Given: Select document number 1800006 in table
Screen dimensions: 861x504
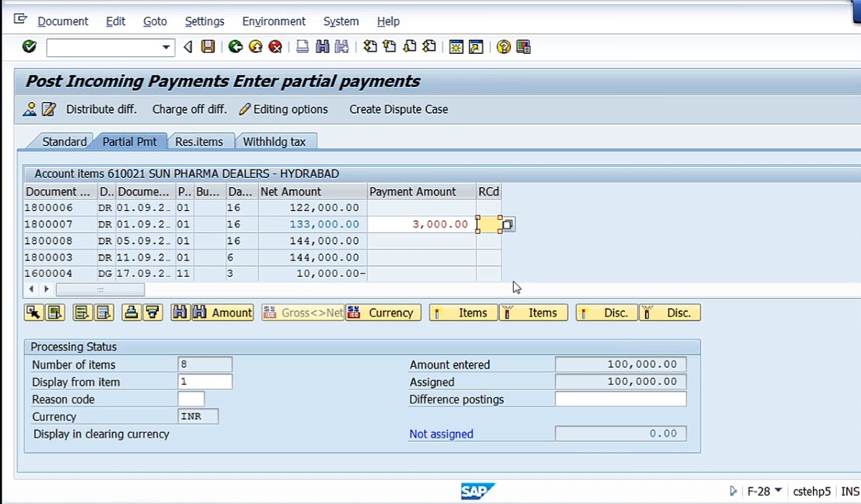Looking at the screenshot, I should (48, 208).
